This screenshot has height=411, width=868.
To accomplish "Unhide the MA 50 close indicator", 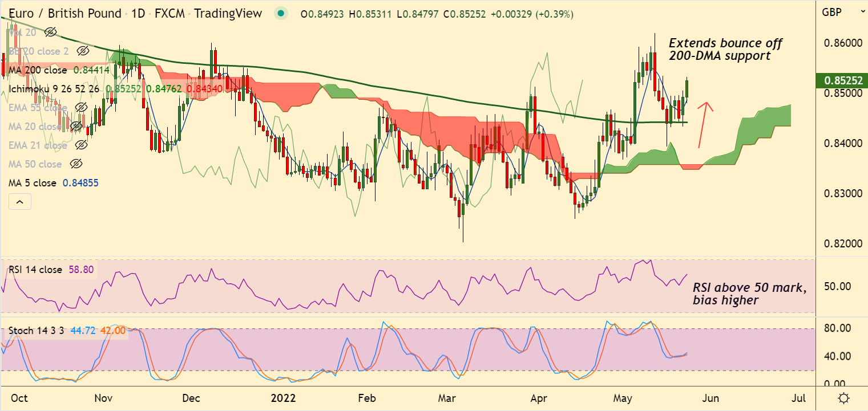I will (76, 164).
